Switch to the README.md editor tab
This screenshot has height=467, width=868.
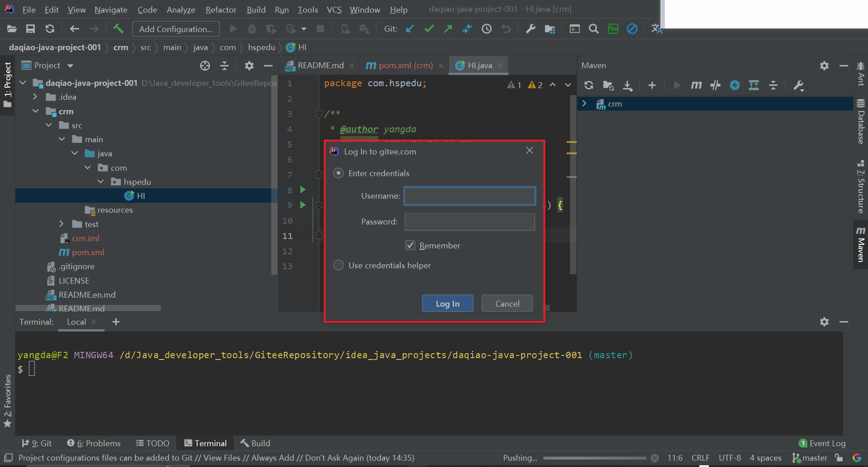coord(321,65)
